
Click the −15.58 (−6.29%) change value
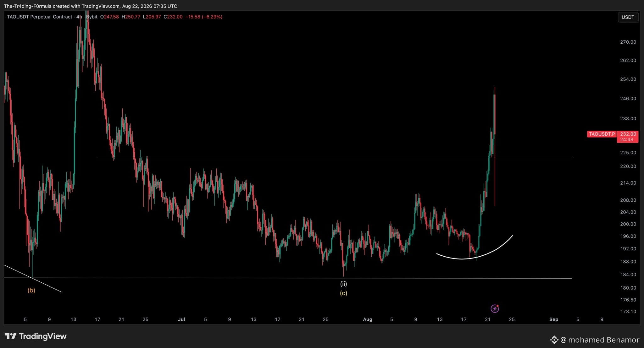(204, 17)
